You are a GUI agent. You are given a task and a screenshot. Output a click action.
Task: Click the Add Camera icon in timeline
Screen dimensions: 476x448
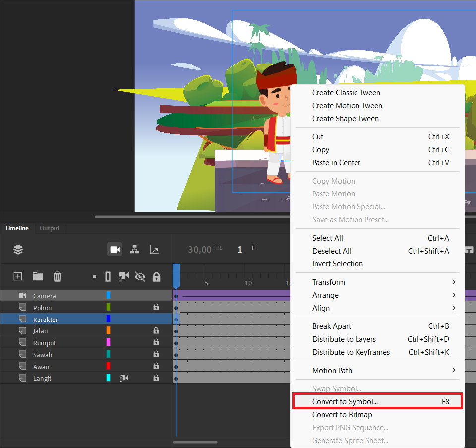[x=115, y=250]
